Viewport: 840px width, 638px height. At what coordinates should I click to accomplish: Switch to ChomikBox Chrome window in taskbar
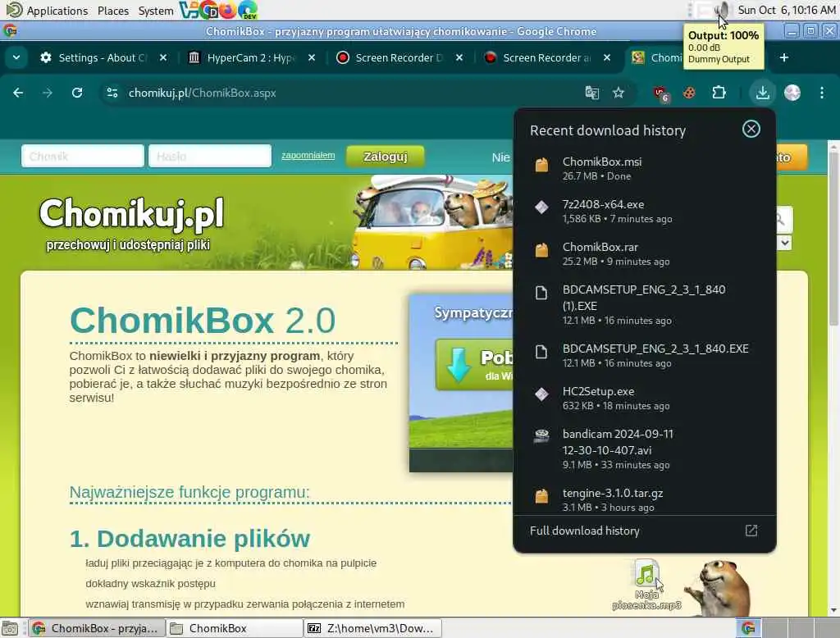click(97, 628)
